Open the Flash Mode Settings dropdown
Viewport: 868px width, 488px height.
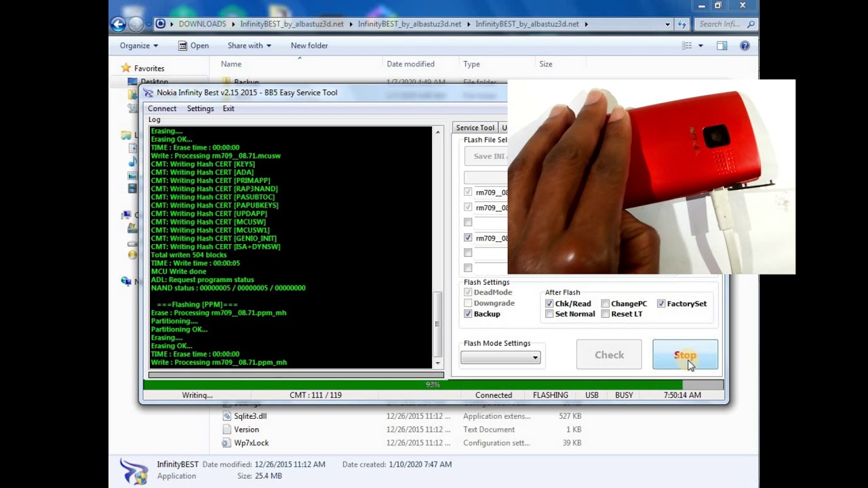[x=500, y=357]
